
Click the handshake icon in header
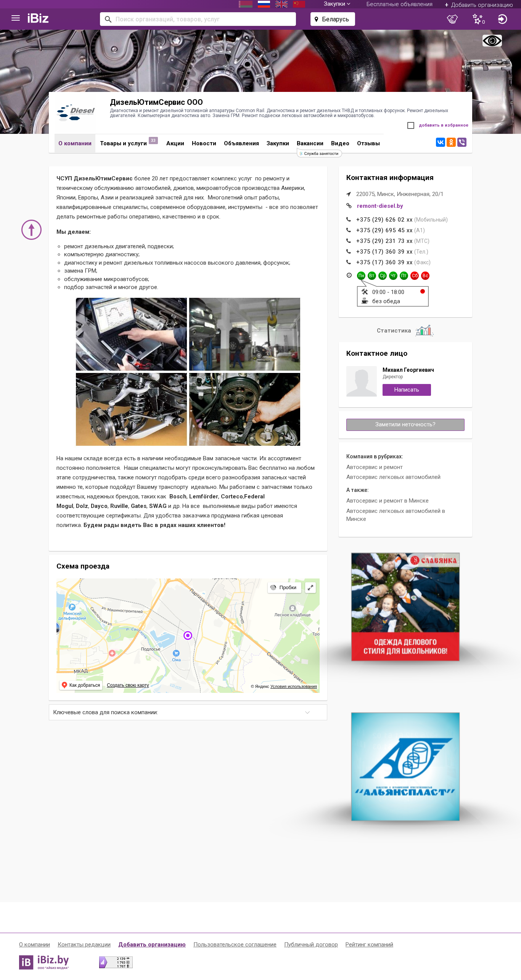pos(452,19)
